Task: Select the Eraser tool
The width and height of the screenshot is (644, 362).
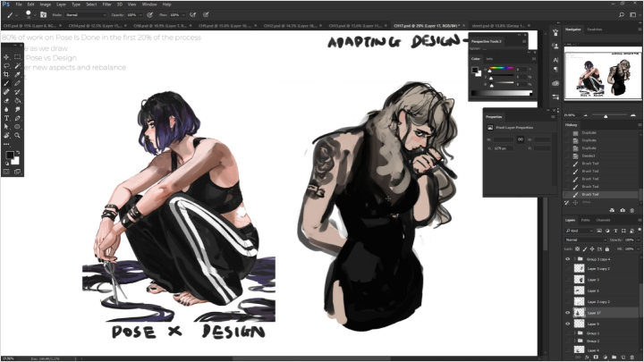Action: (x=6, y=100)
